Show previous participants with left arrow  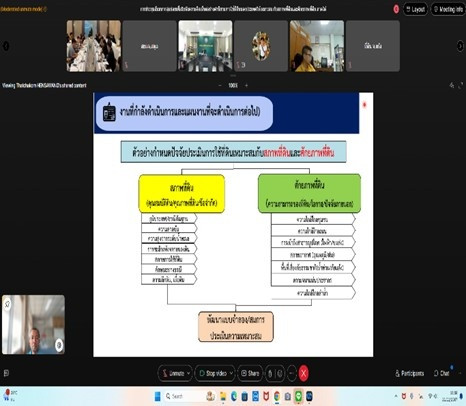click(6, 46)
